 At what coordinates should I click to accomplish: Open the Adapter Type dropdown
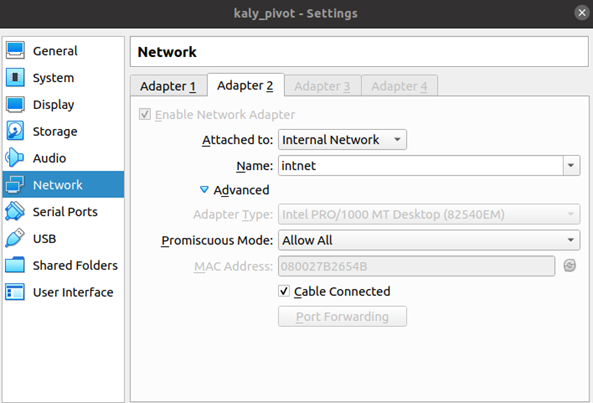tap(429, 214)
